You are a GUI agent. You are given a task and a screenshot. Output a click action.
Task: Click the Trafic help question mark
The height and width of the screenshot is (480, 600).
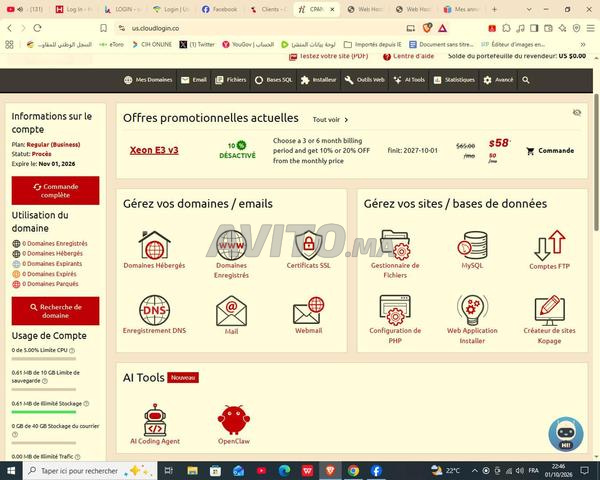pos(78,457)
